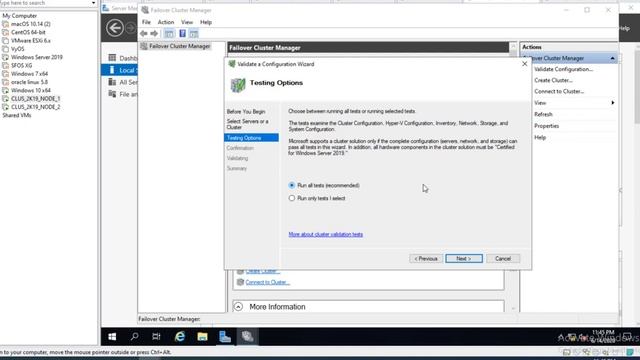Click the taskbar clock showing time
The image size is (640, 360).
(x=603, y=336)
